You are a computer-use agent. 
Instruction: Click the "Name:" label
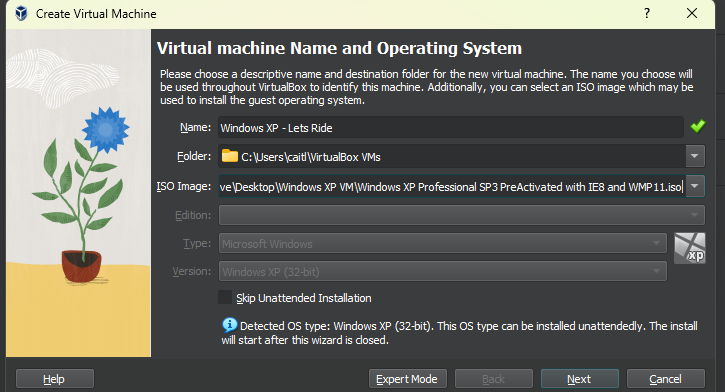[x=195, y=127]
